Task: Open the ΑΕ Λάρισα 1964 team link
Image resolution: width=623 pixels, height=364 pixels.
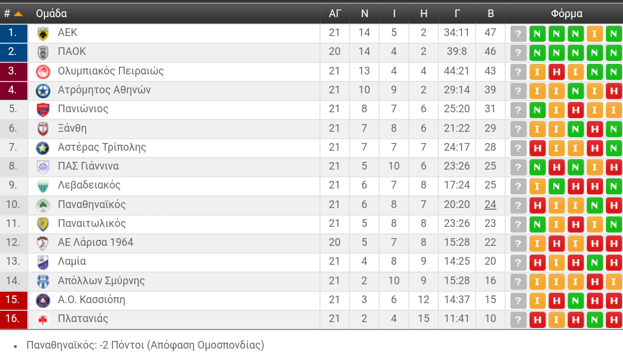Action: [95, 242]
